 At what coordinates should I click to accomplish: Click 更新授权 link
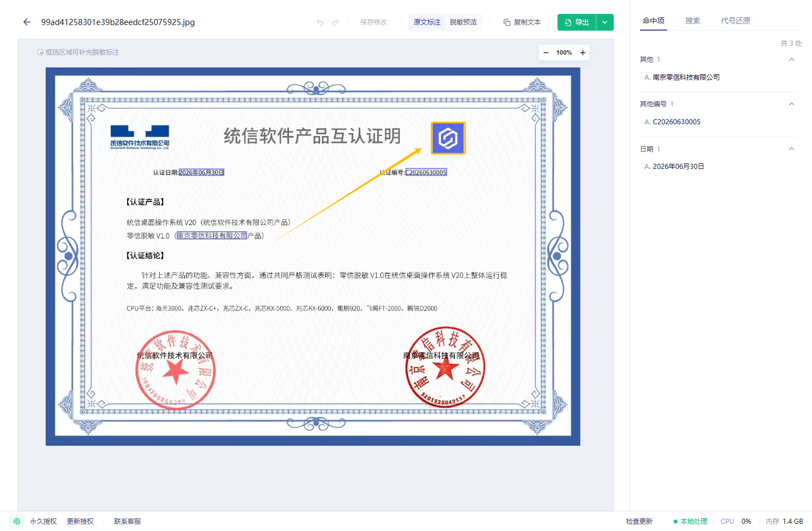coord(80,522)
